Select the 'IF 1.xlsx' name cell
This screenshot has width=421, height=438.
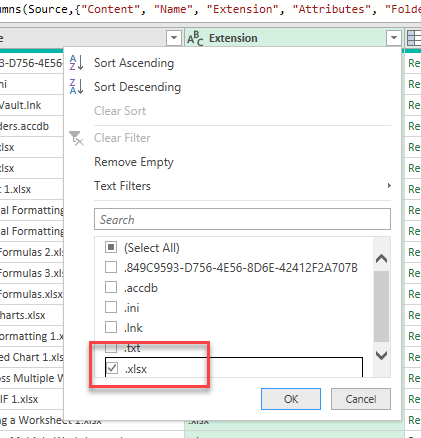click(31, 399)
